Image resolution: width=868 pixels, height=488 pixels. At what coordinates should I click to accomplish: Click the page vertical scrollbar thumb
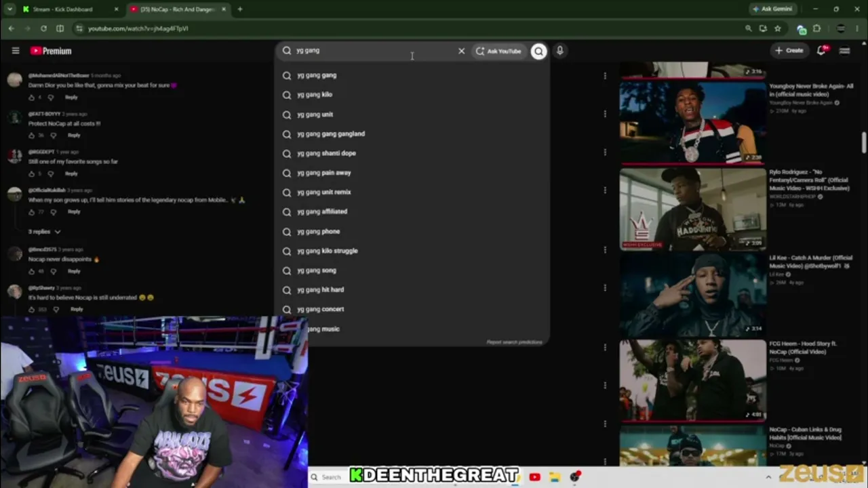coord(864,142)
